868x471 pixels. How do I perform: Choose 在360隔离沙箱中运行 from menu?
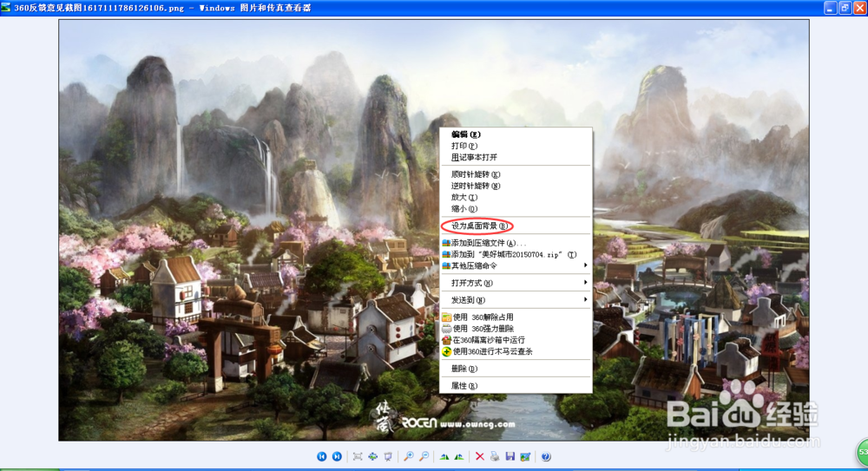pos(516,340)
